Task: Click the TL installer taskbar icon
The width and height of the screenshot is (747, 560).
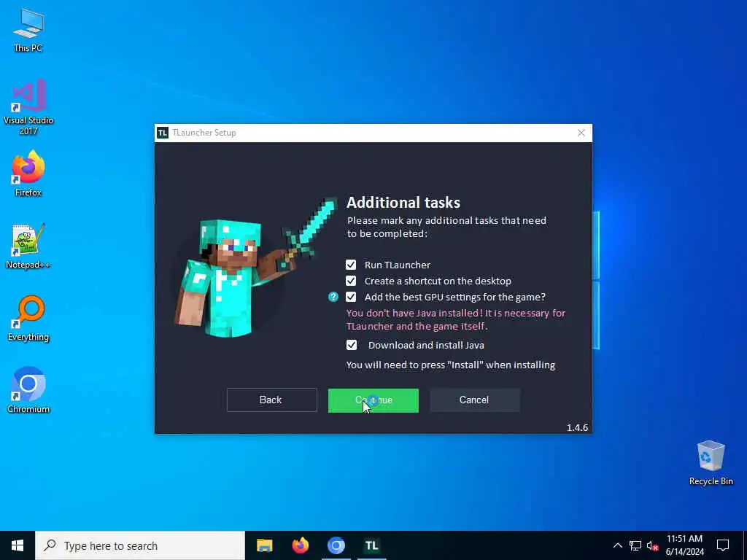Action: coord(371,545)
